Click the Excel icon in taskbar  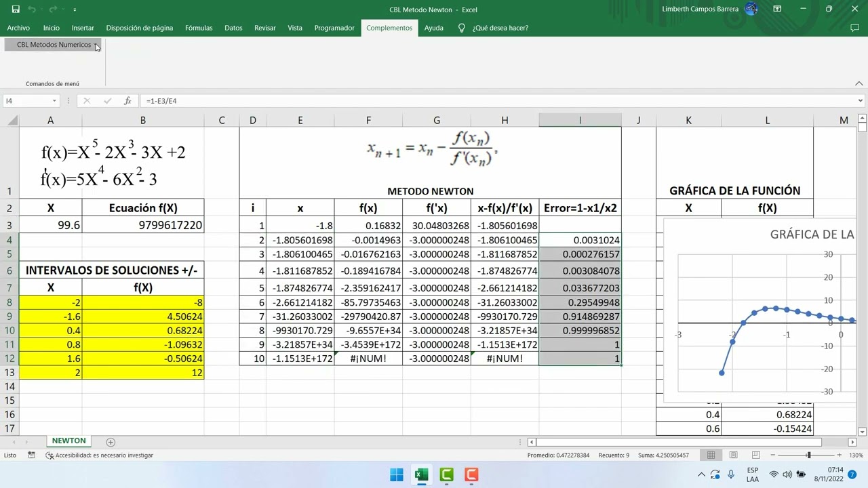[x=421, y=474]
